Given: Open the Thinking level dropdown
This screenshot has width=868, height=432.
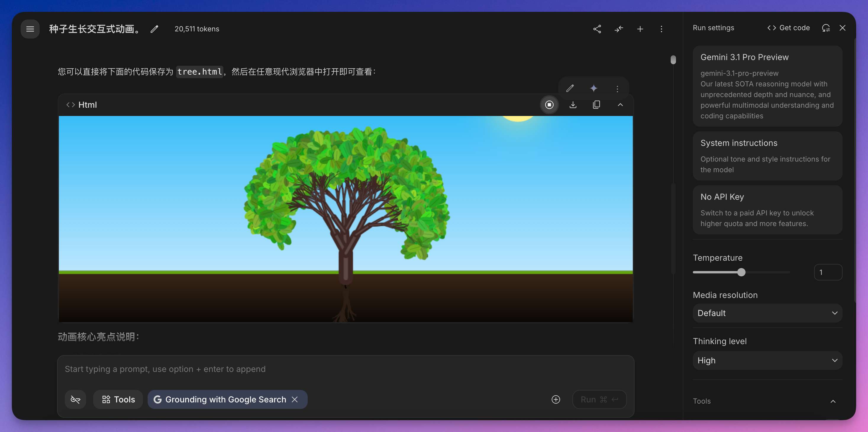Looking at the screenshot, I should pyautogui.click(x=767, y=361).
